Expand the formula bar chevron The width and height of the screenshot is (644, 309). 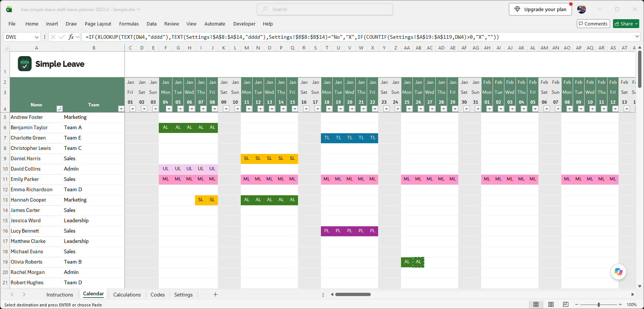(637, 37)
